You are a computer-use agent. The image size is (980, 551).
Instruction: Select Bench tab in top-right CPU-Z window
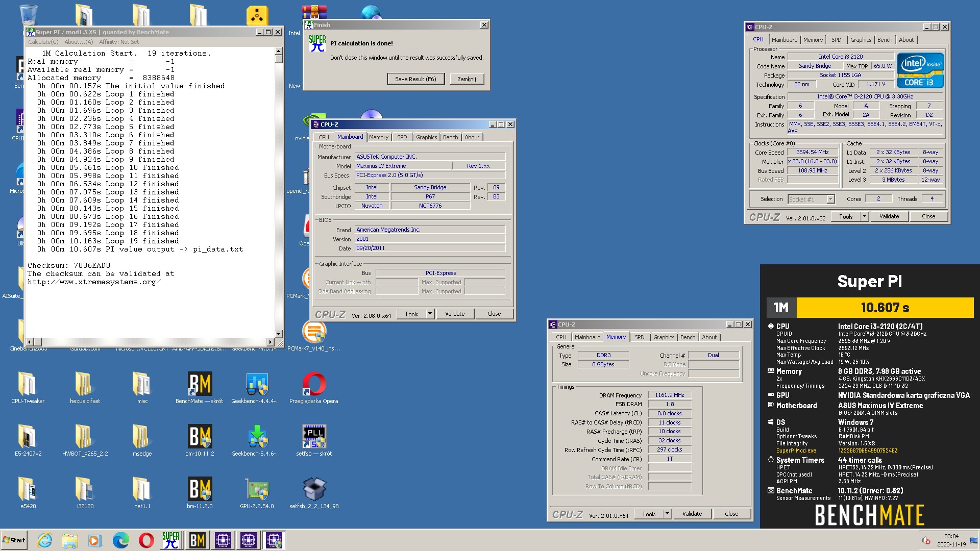(885, 40)
